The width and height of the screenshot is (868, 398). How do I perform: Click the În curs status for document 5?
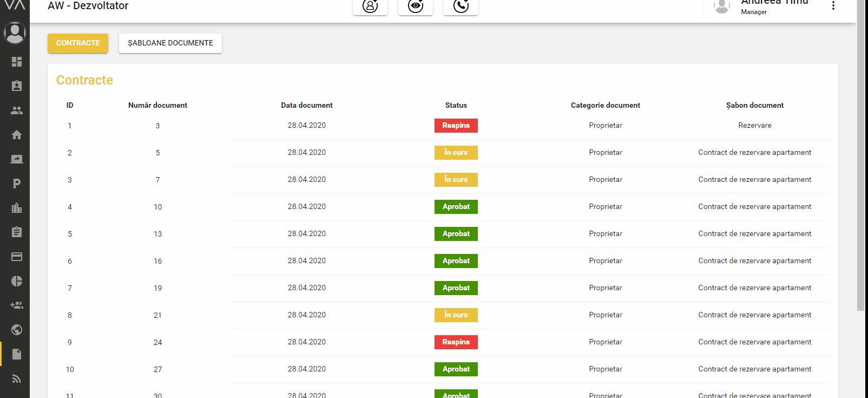(x=456, y=153)
